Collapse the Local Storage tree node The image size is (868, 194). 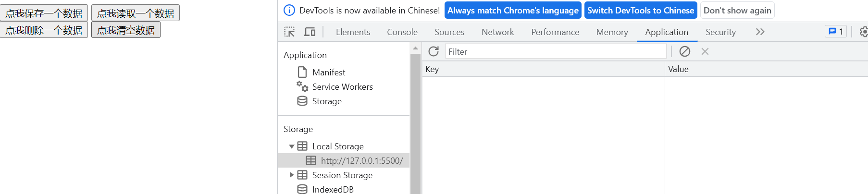[x=292, y=146]
